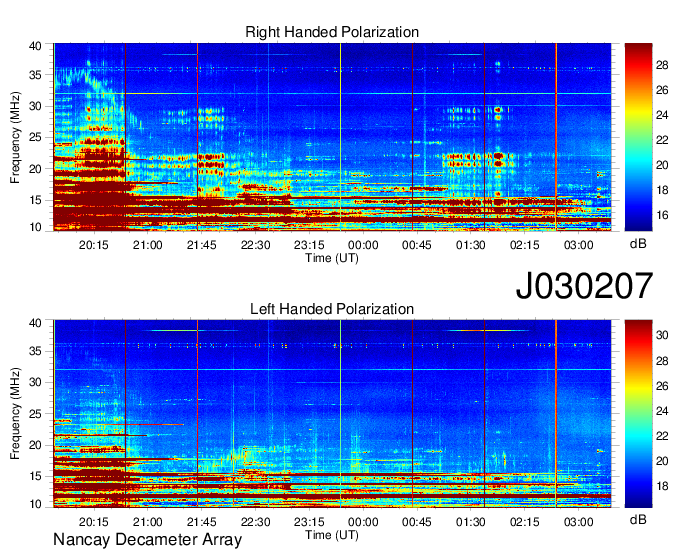The width and height of the screenshot is (680, 552).
Task: Click the 20:15 time tick under the Right Handed plot
Action: click(x=93, y=245)
